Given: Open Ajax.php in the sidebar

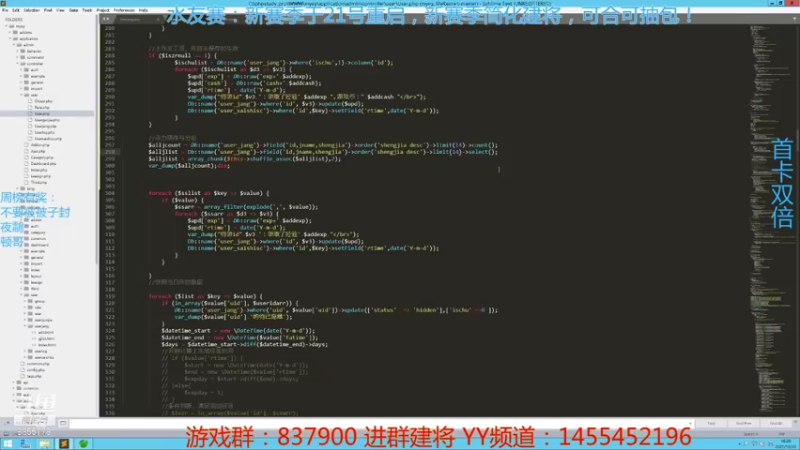Looking at the screenshot, I should pyautogui.click(x=38, y=151).
